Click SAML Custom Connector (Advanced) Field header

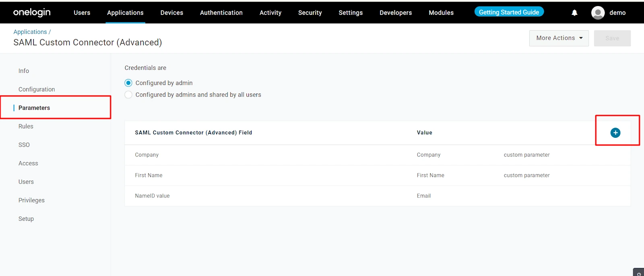tap(193, 133)
